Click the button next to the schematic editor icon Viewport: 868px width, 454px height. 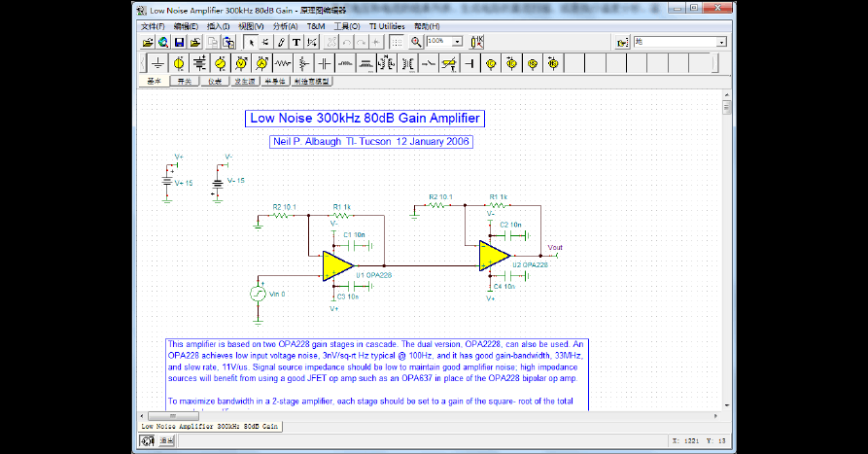166,440
